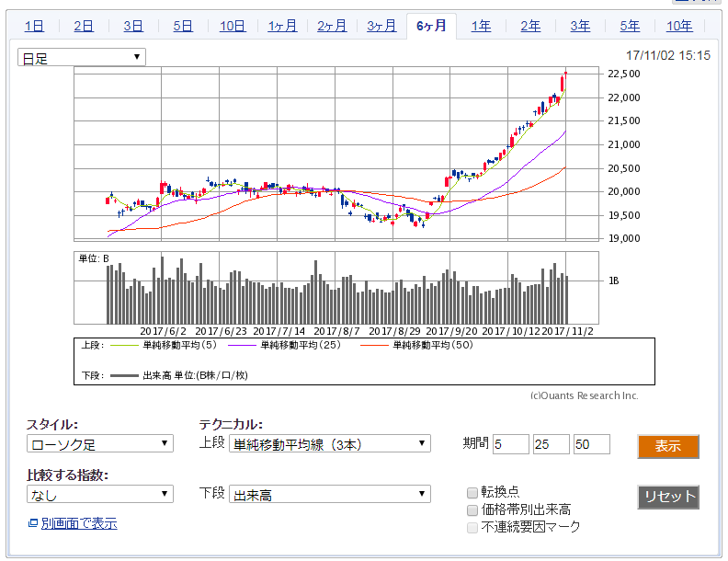This screenshot has height=561, width=728.
Task: Open the 日足 interval dropdown
Action: click(x=82, y=58)
